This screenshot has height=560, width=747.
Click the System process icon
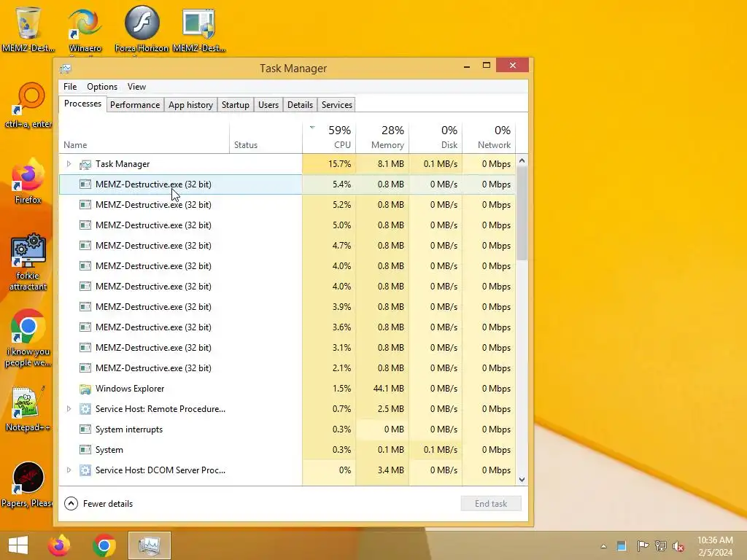coord(85,450)
